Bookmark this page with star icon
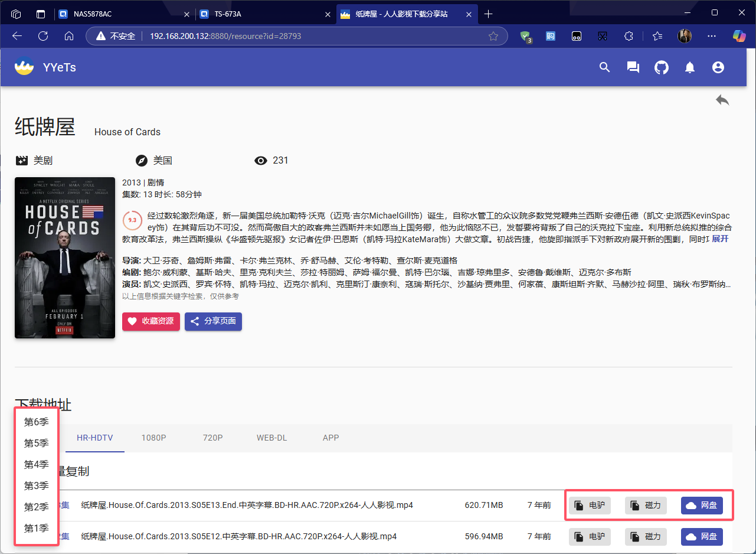This screenshot has width=756, height=554. point(493,36)
